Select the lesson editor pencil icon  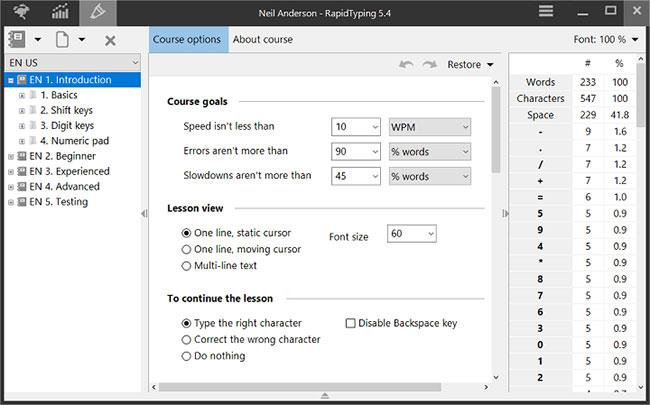pyautogui.click(x=98, y=12)
